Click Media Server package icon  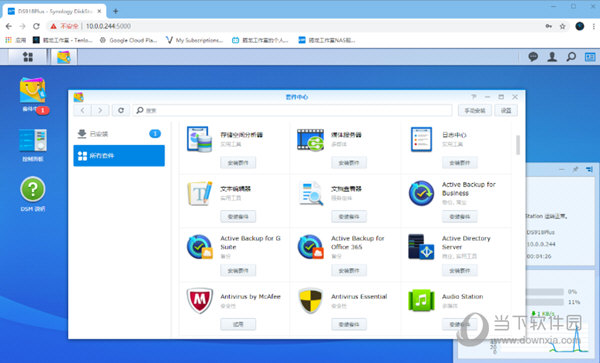pyautogui.click(x=310, y=140)
